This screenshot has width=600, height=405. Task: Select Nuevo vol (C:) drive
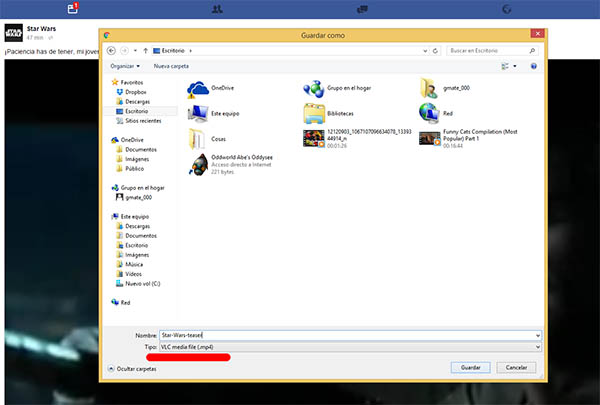coord(142,283)
